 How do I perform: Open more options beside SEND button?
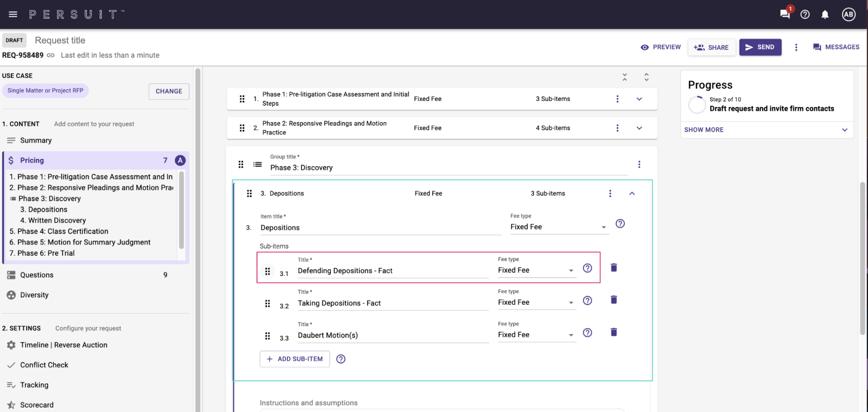(796, 47)
